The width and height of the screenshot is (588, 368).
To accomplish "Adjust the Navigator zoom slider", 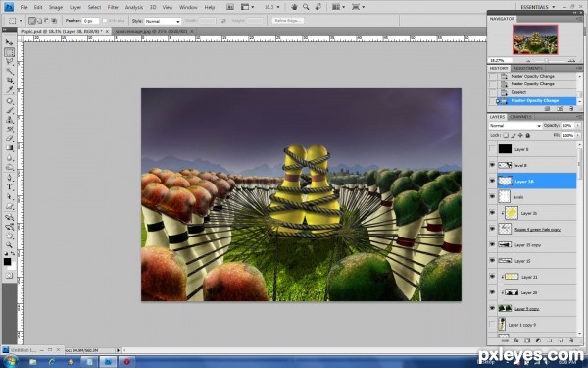I will tap(547, 61).
